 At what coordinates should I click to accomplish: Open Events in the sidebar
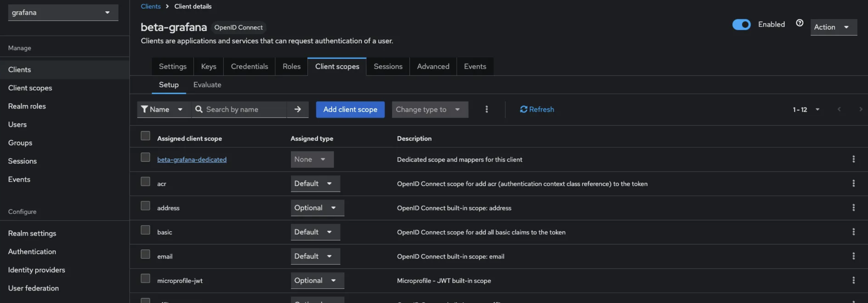tap(65, 179)
